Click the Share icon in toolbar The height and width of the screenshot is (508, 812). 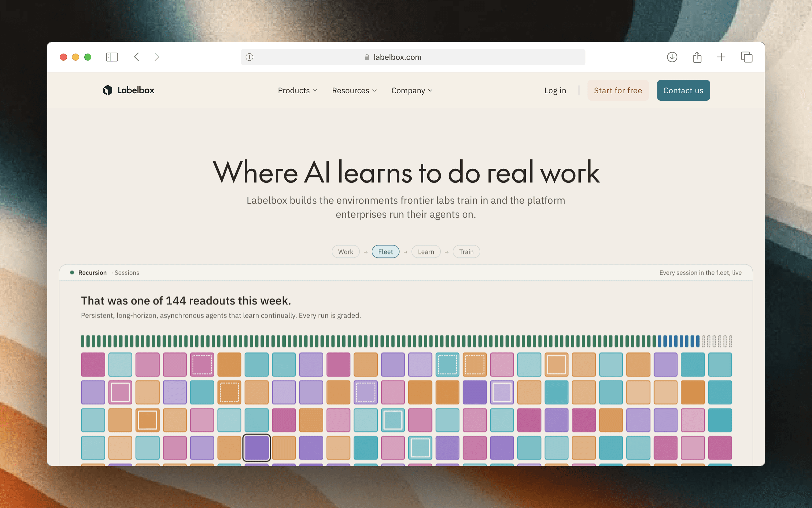coord(697,57)
